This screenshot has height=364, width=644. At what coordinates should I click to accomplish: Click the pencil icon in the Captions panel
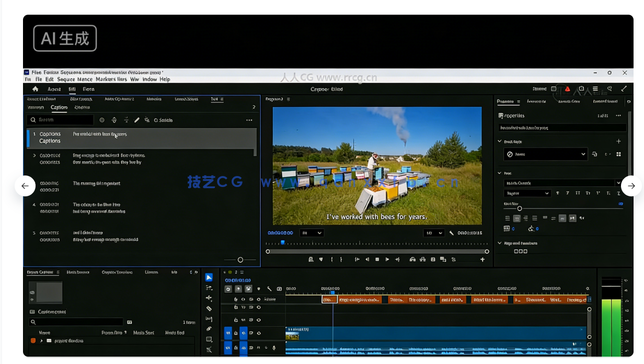point(137,120)
